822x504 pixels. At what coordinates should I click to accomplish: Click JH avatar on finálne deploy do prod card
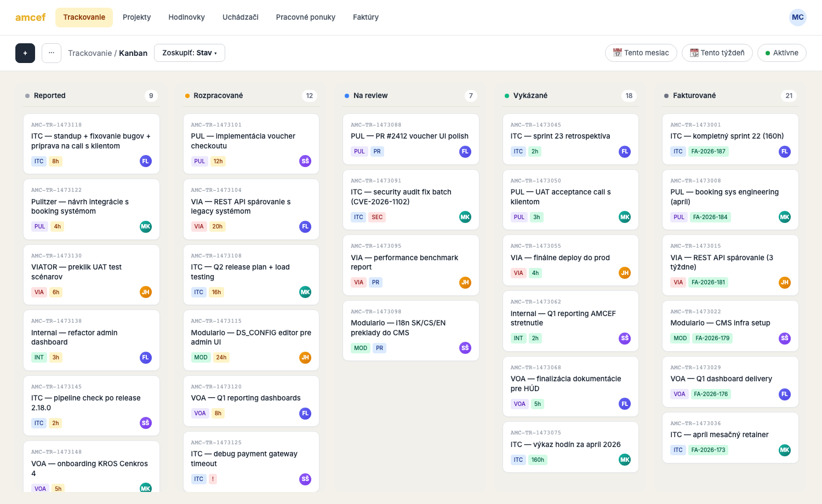[x=625, y=273]
